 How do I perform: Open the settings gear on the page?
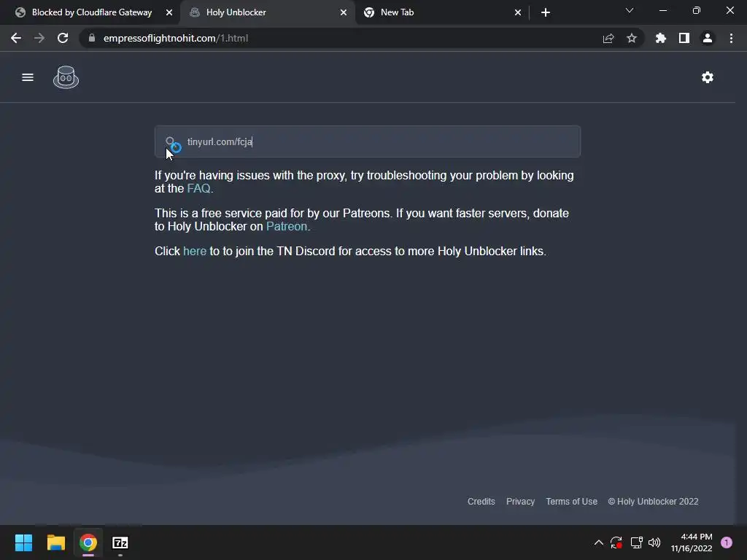[x=708, y=77]
